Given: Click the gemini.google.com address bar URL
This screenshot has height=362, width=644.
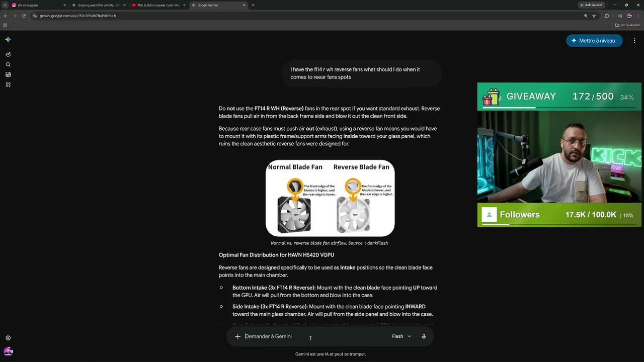Looking at the screenshot, I should [78, 16].
